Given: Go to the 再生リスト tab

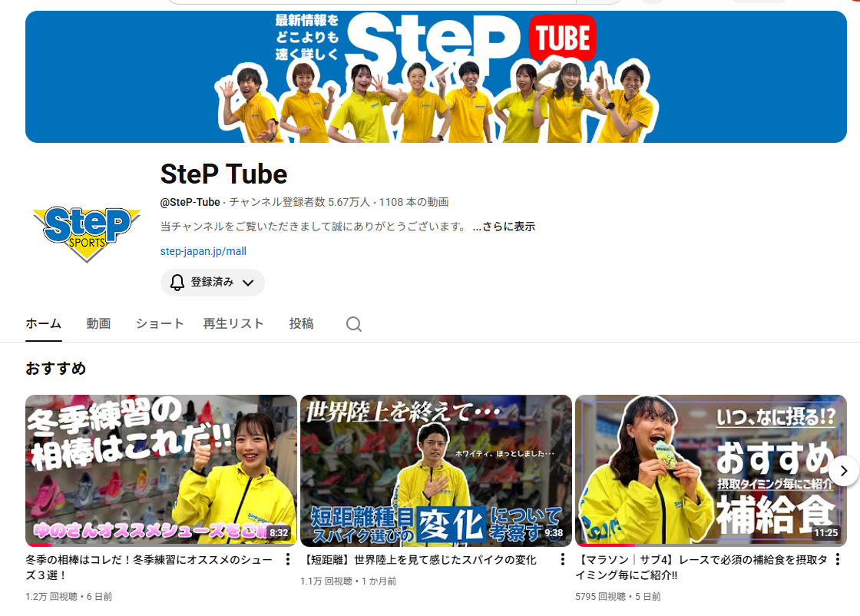Looking at the screenshot, I should [233, 323].
